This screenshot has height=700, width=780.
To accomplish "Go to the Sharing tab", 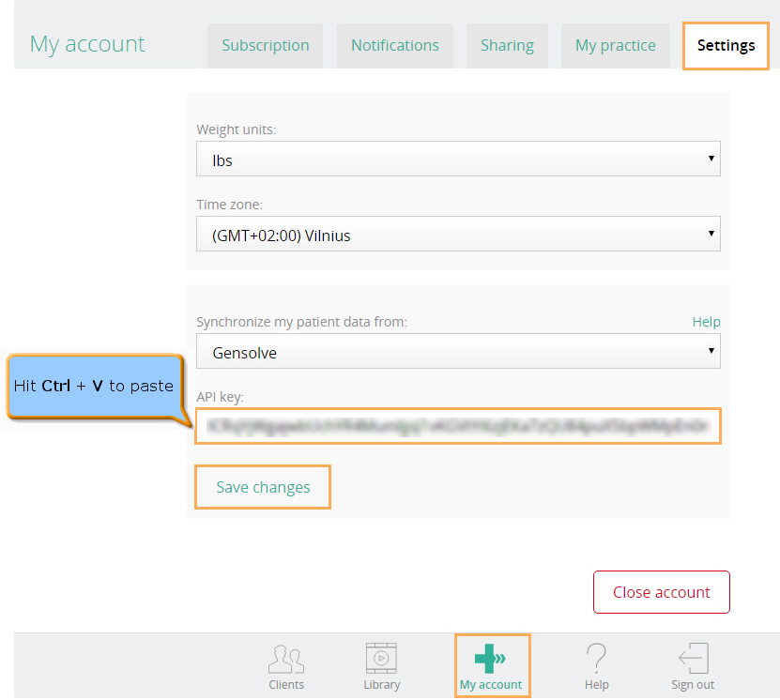I will (507, 45).
